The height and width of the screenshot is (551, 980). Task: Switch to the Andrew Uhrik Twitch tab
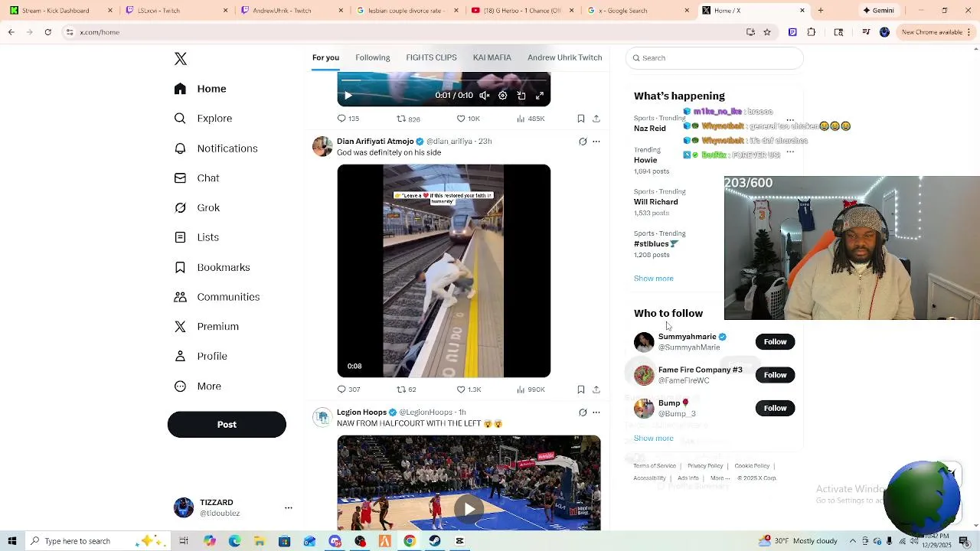point(565,57)
